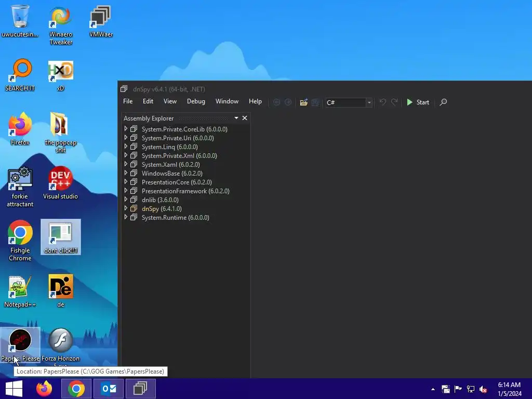Expand the System.Private.Xml node

(126, 155)
